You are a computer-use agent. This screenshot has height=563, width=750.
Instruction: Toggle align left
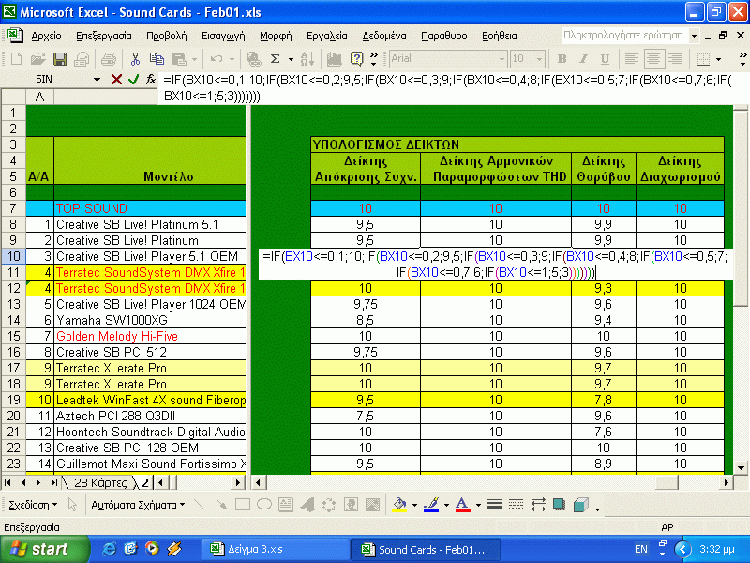631,59
